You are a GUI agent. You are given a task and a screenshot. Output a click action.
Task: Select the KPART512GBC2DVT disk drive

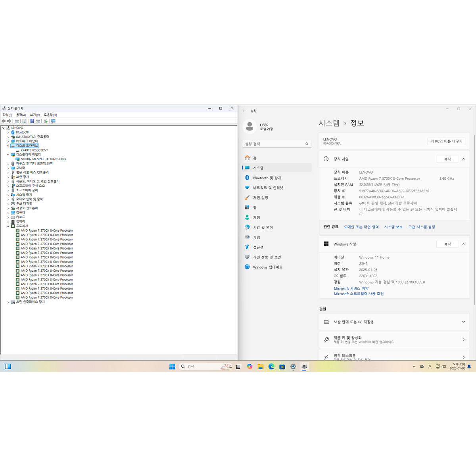(34, 150)
